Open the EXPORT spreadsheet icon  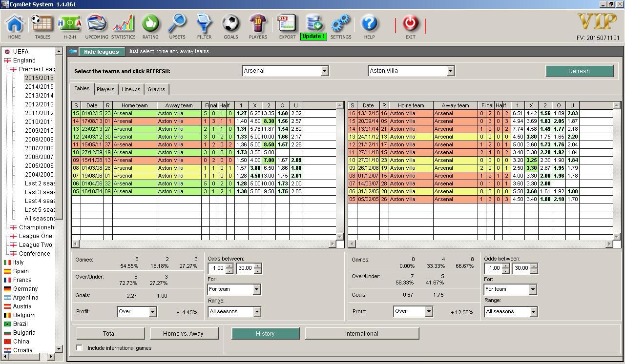tap(287, 26)
